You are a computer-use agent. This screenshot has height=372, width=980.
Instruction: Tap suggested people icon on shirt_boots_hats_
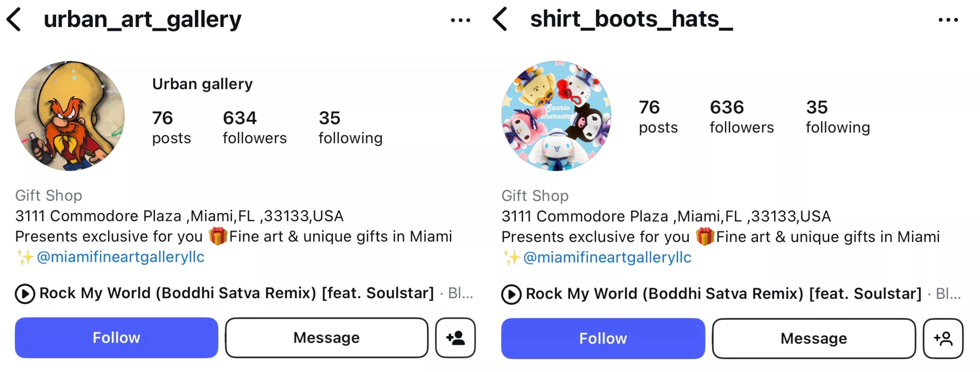pyautogui.click(x=943, y=339)
